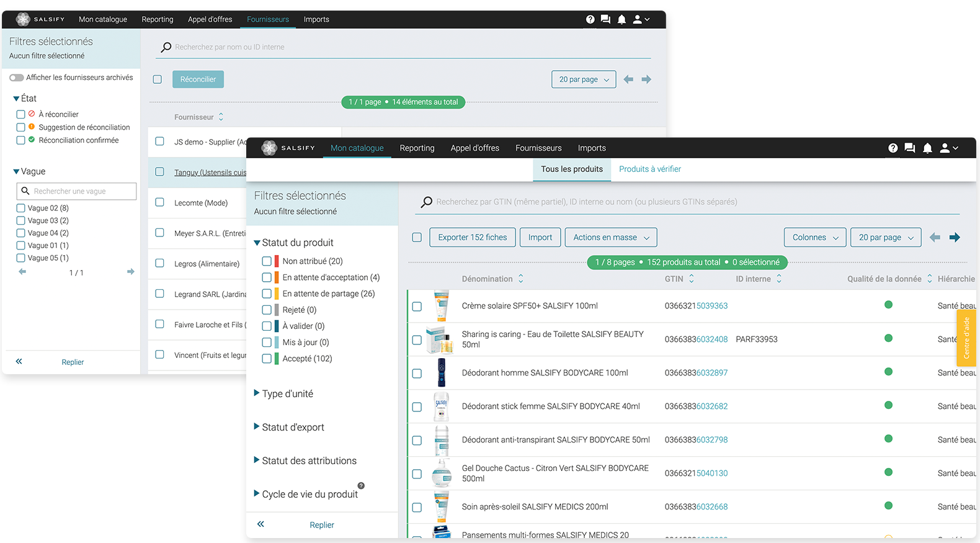
Task: Check the Vague 02 (8) filter
Action: pyautogui.click(x=20, y=208)
